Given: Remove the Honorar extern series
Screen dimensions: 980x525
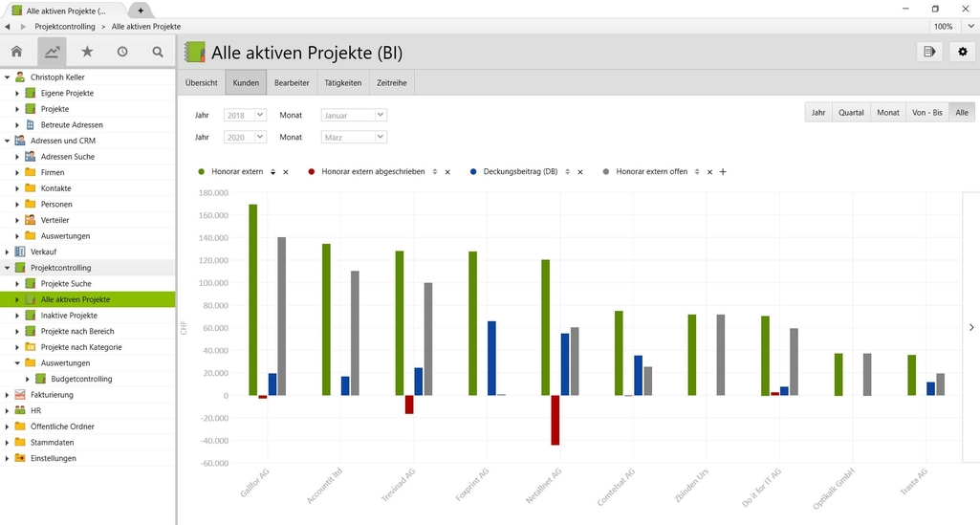Looking at the screenshot, I should [x=287, y=172].
